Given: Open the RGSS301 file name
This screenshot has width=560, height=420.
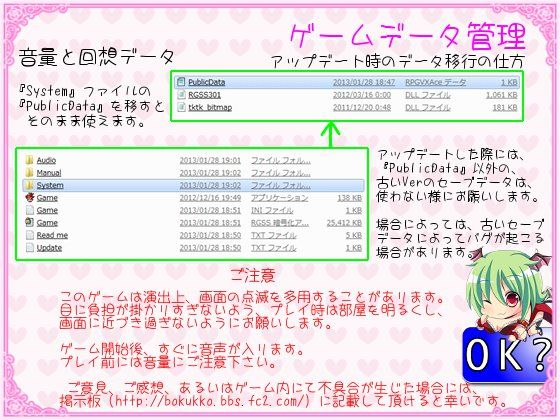Looking at the screenshot, I should (x=205, y=95).
